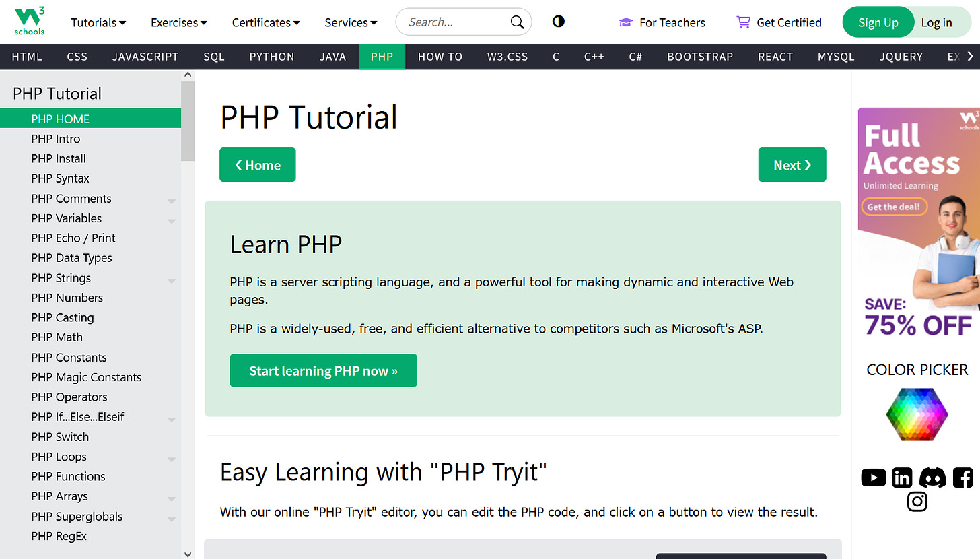Expand the PHP If...Else...Elseif submenu arrow
The width and height of the screenshot is (980, 559).
pyautogui.click(x=172, y=419)
